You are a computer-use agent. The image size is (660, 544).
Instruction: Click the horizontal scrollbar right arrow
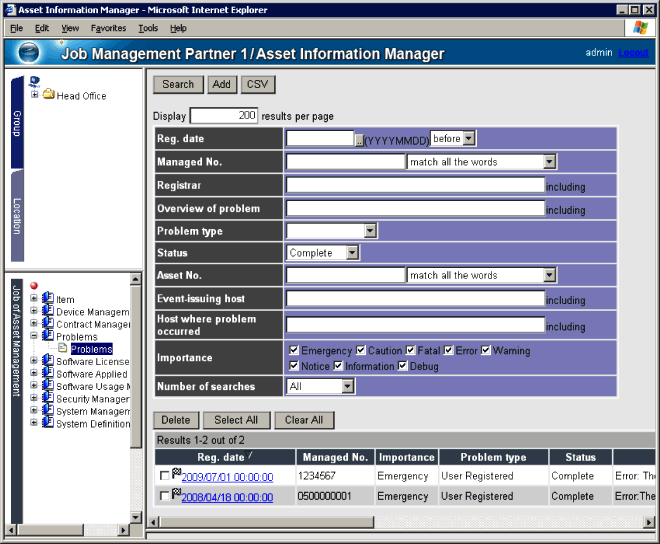tap(649, 521)
